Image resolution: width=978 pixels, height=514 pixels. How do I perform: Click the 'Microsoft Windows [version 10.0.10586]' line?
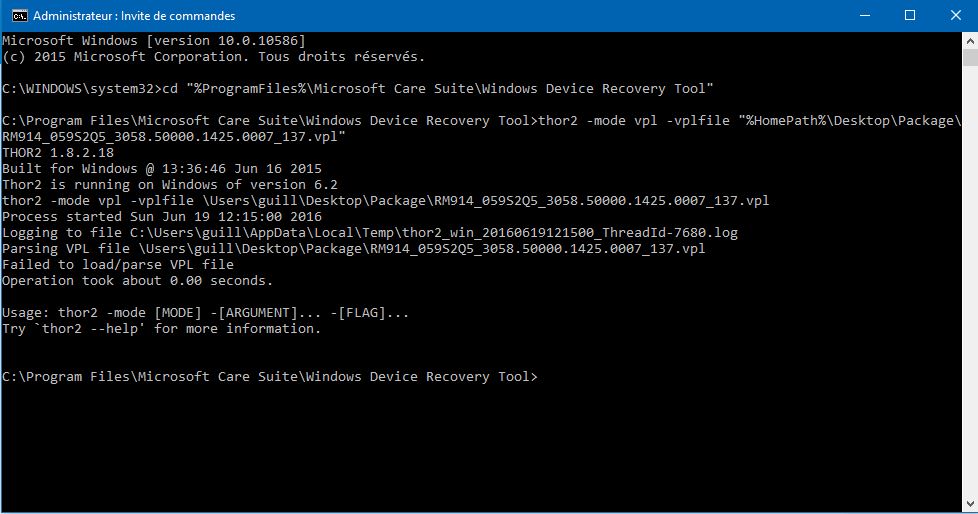click(154, 41)
